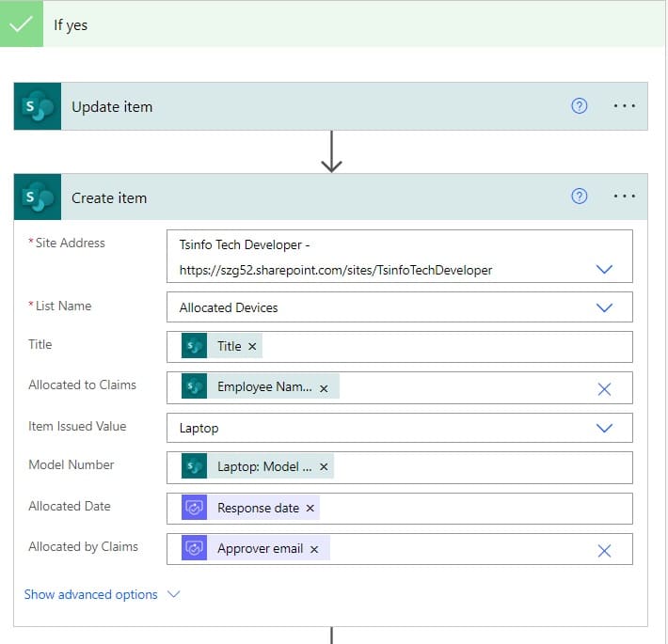
Task: Click the SharePoint icon on Create item
Action: (38, 197)
